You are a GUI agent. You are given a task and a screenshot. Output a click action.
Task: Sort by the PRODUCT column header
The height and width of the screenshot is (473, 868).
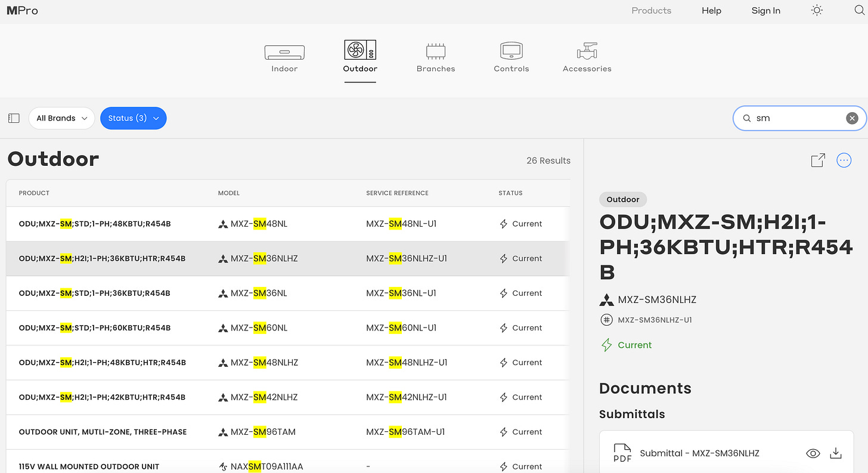pyautogui.click(x=34, y=193)
